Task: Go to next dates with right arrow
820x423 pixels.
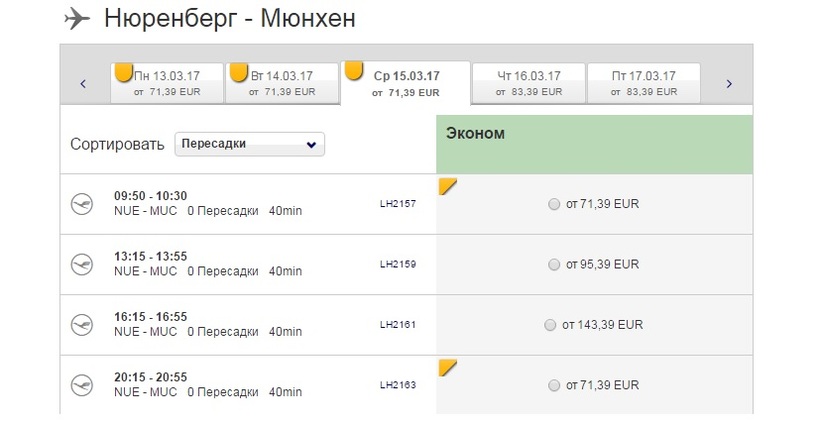Action: click(x=729, y=84)
